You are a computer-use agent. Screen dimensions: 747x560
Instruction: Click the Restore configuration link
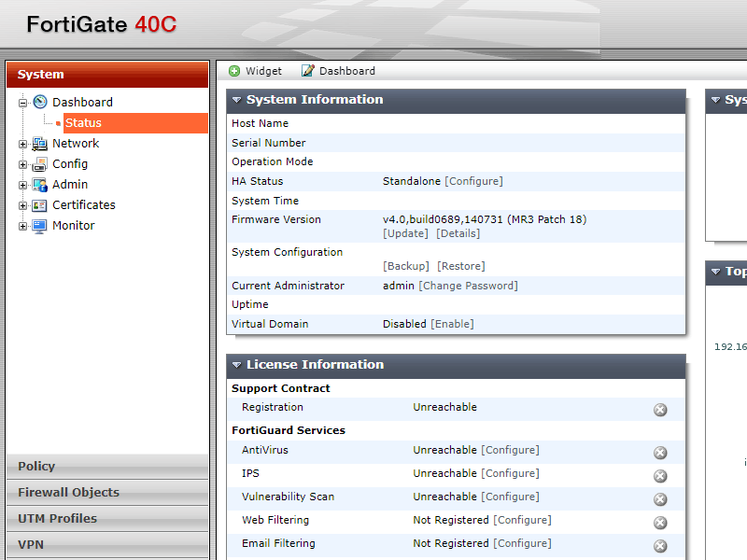(461, 266)
